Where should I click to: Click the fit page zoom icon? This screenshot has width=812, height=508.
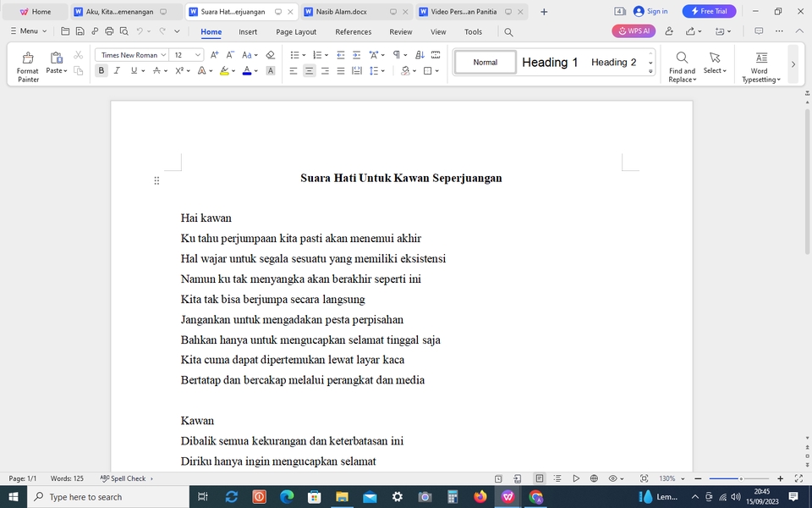tap(644, 478)
